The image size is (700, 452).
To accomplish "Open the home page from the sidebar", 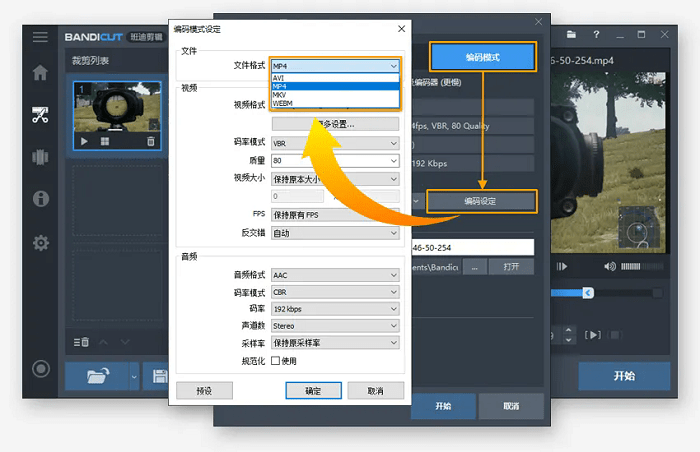I will [40, 73].
